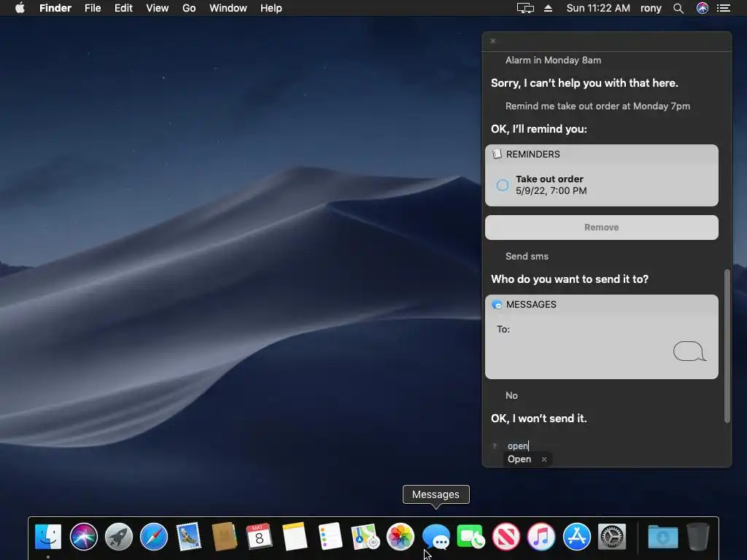Open Maps icon in Dock

[x=365, y=537]
